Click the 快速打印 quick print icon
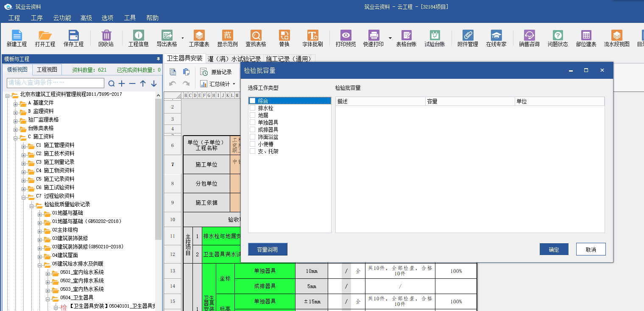The height and width of the screenshot is (311, 644). [374, 39]
